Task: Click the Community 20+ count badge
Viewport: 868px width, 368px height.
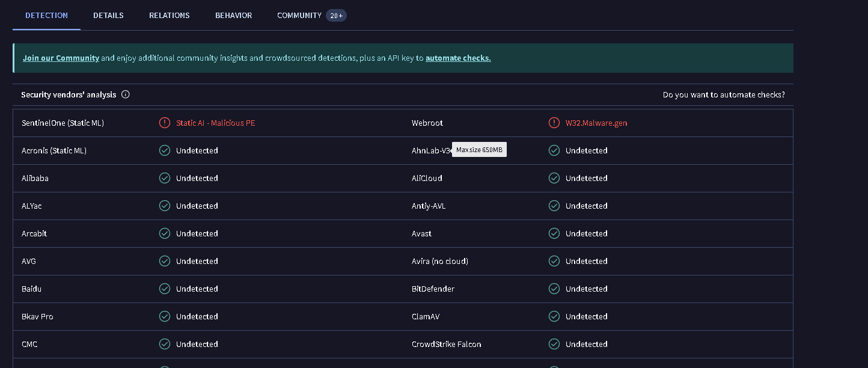Action: point(336,16)
